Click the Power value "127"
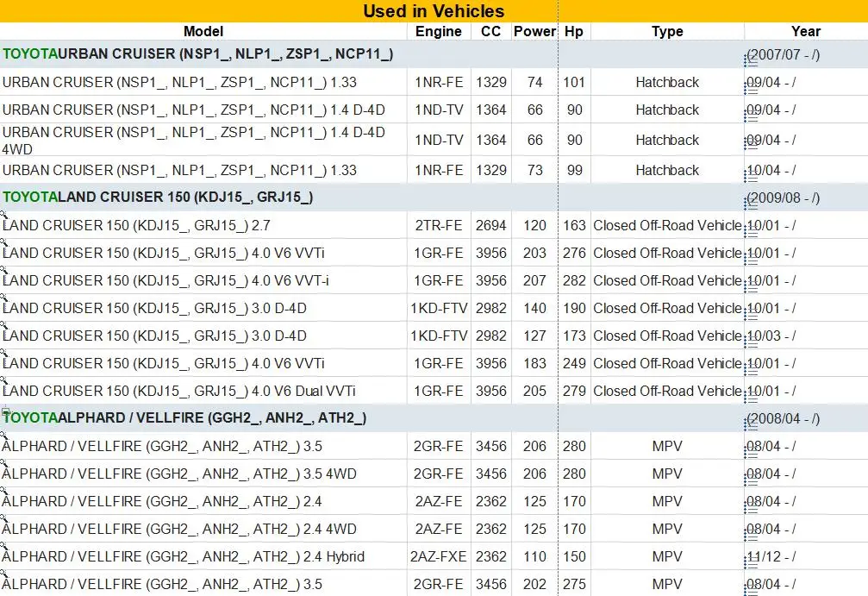 click(x=534, y=336)
